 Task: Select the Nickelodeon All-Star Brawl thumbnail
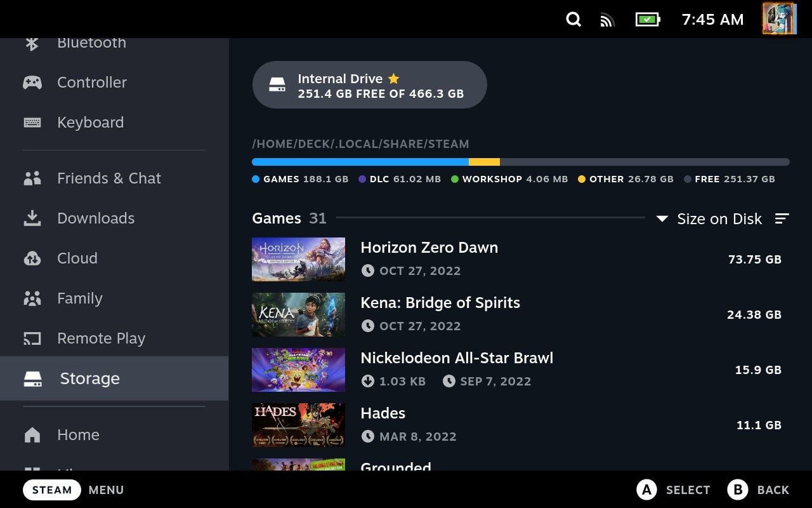click(x=298, y=370)
